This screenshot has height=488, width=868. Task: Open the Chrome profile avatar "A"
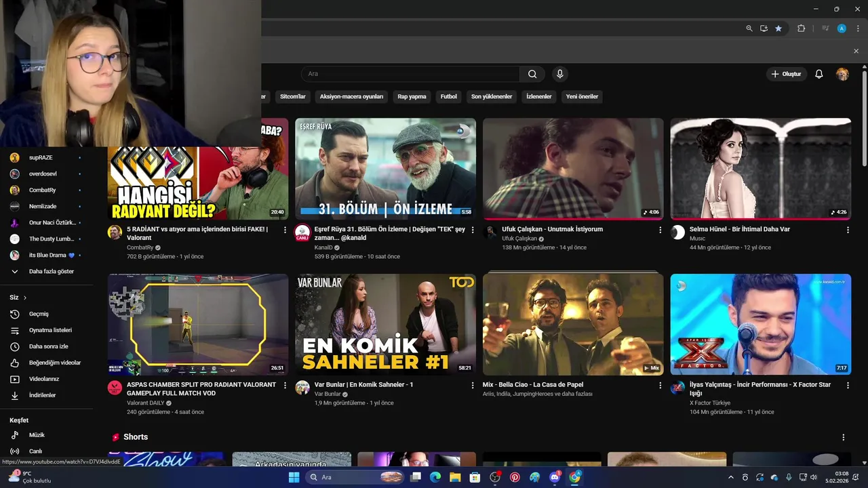pos(842,28)
